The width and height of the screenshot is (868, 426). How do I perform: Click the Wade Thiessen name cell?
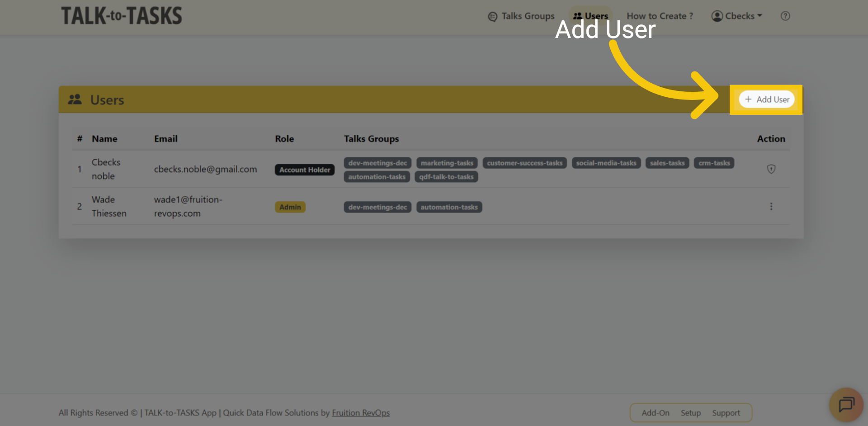[x=109, y=207]
